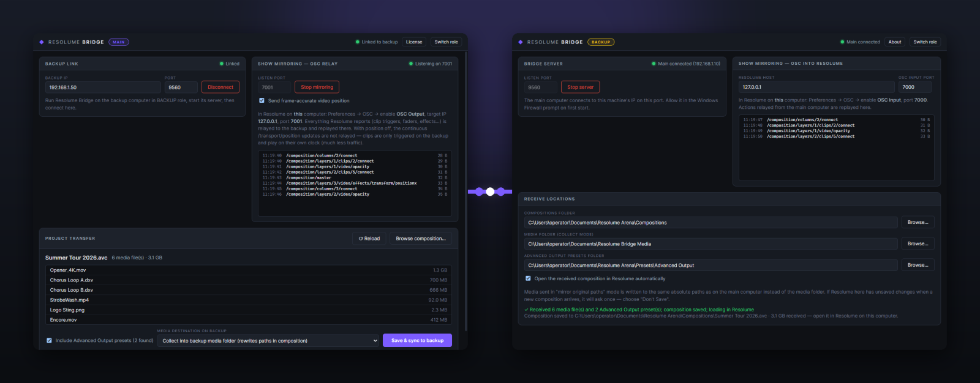Click the Disconnect button

click(x=221, y=87)
